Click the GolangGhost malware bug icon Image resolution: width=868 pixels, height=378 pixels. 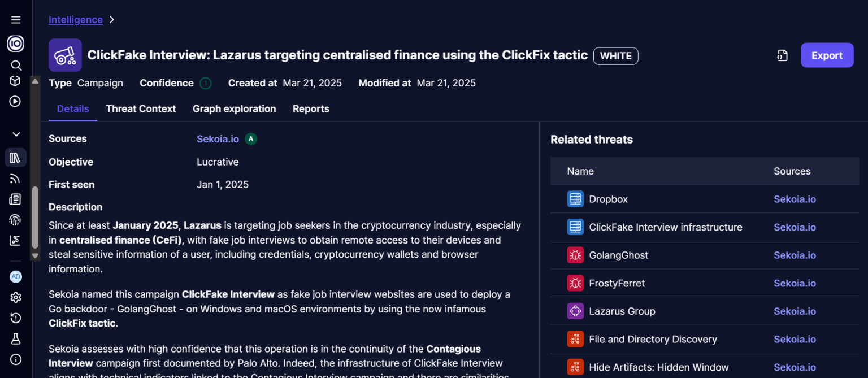click(575, 255)
